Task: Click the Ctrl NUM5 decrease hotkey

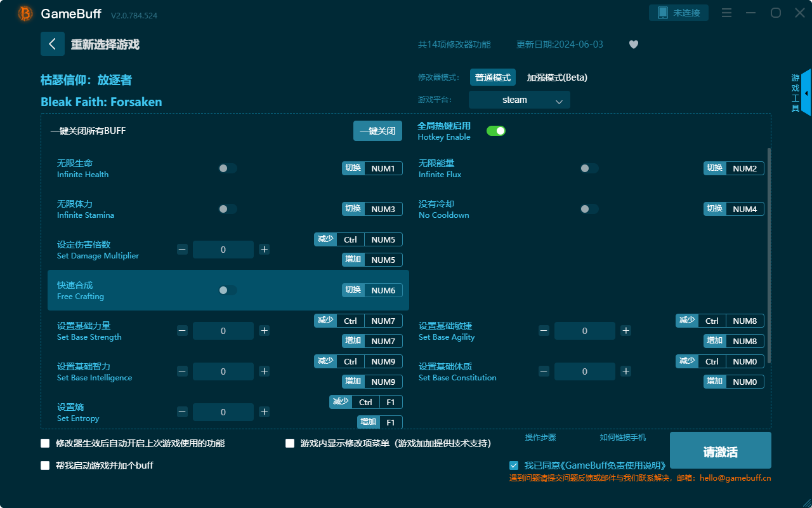Action: [358, 239]
